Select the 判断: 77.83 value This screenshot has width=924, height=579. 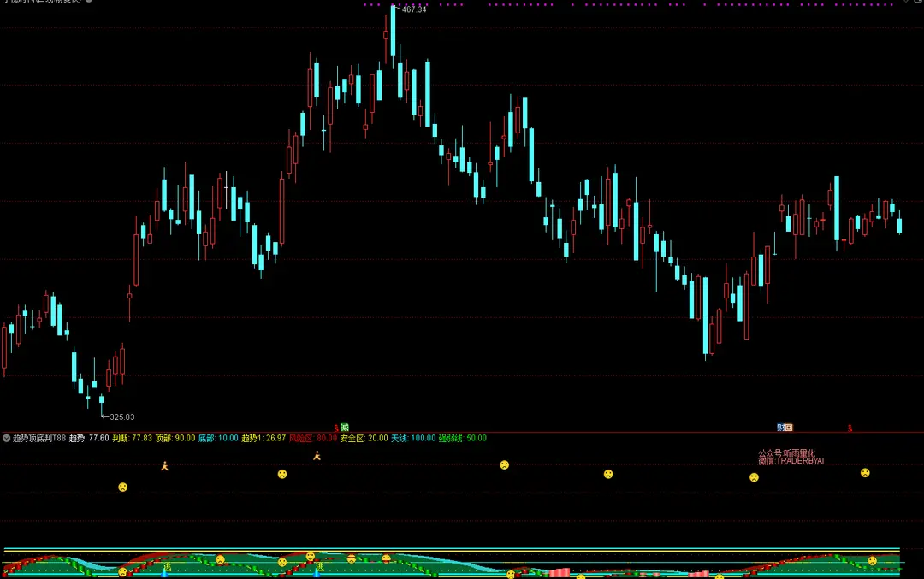click(132, 438)
